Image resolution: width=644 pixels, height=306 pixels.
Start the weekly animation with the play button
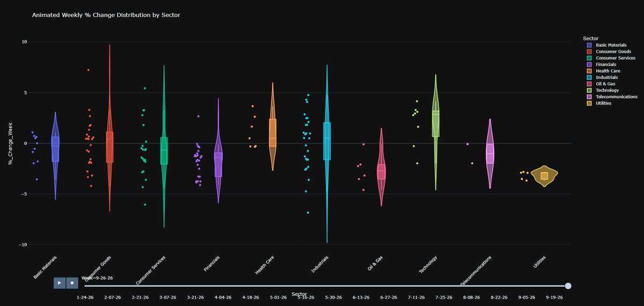(59, 283)
